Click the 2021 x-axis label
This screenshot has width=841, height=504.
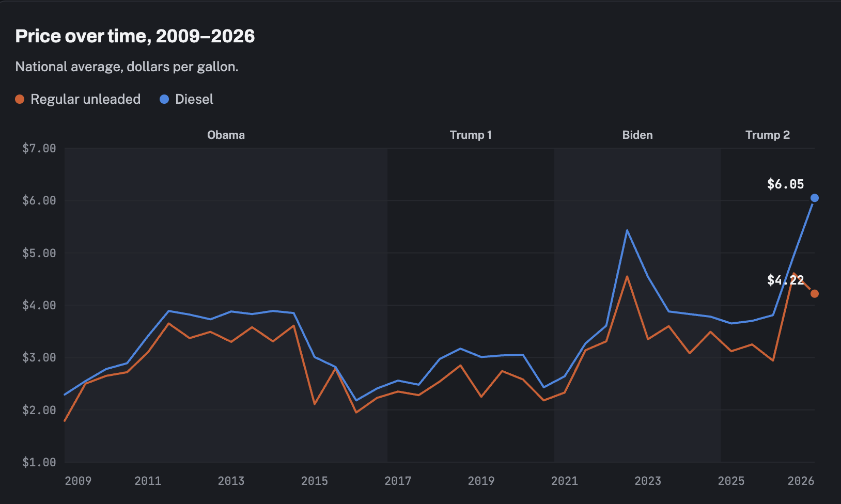point(565,481)
